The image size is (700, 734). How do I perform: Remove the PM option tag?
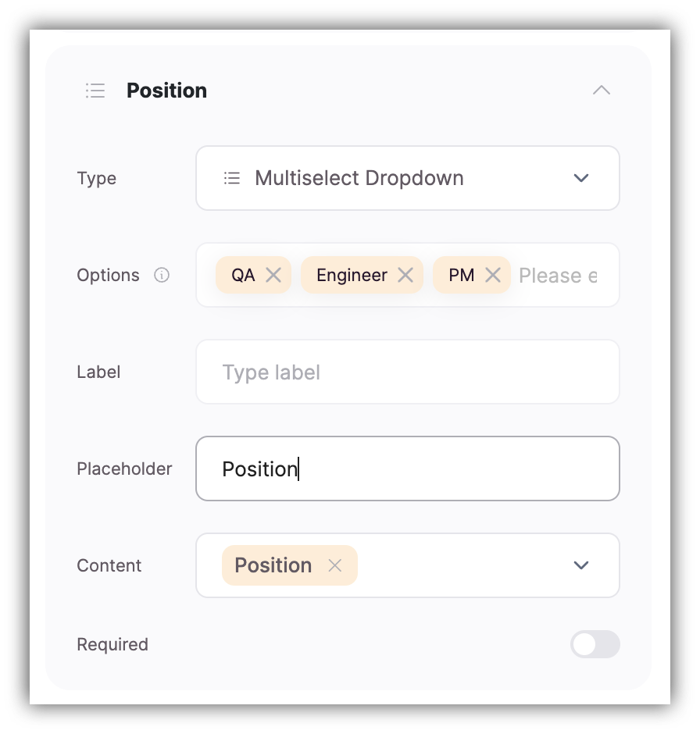(493, 275)
